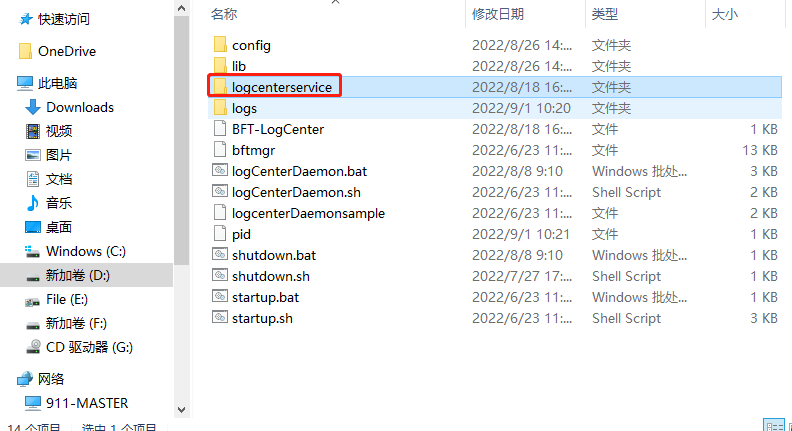Click the startup.sh script icon

[x=220, y=317]
